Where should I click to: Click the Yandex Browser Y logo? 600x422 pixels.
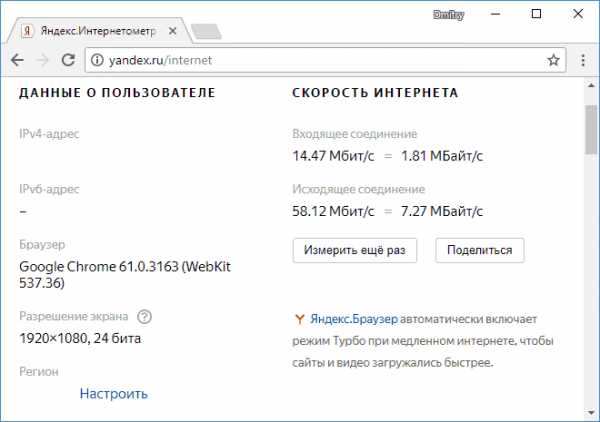tap(300, 319)
